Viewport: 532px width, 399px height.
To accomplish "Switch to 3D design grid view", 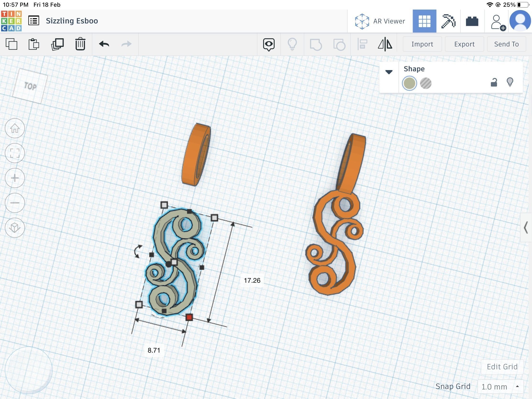I will click(424, 21).
